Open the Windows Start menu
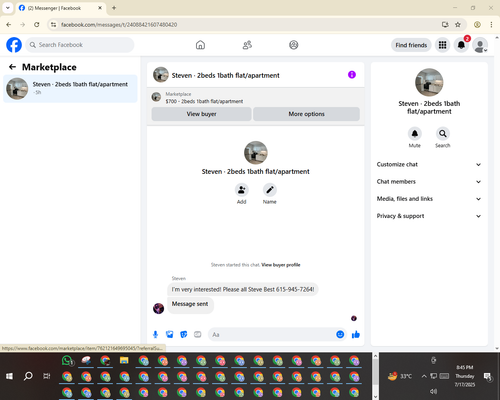 [9, 376]
